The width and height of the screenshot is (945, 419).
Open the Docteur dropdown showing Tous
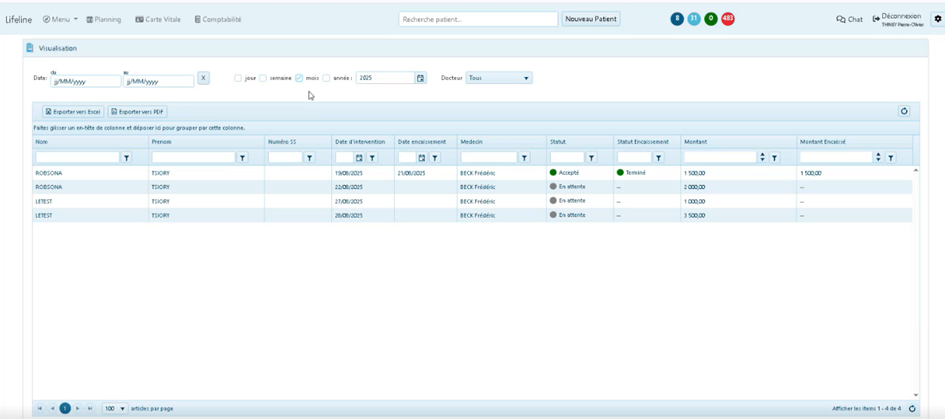(499, 78)
